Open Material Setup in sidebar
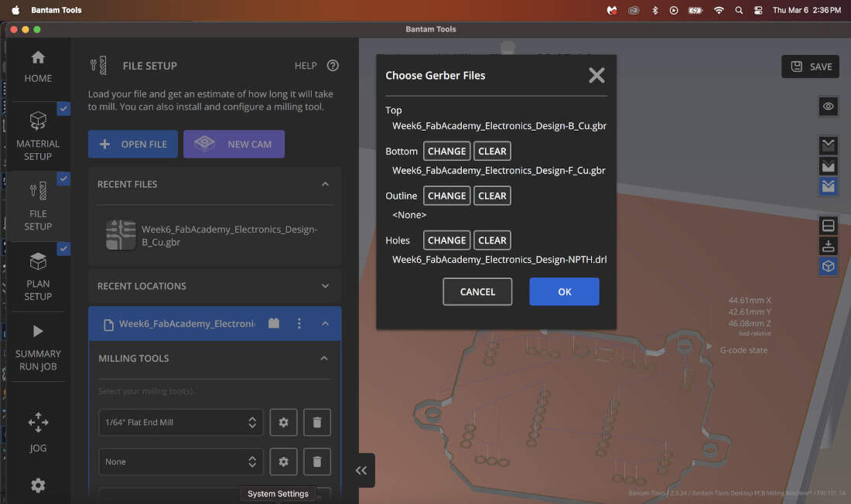 point(38,137)
